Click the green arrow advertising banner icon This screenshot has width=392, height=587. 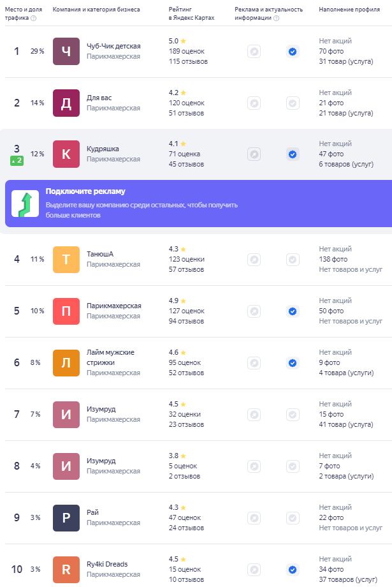[25, 204]
